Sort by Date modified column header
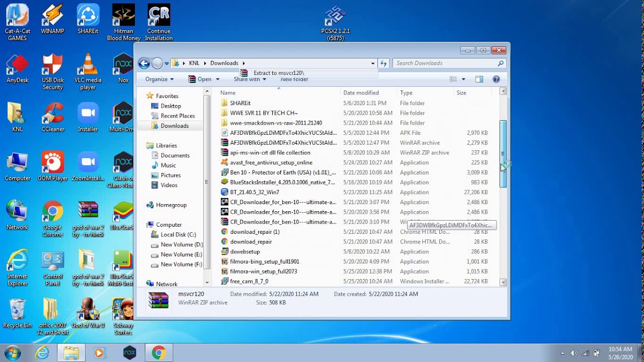The width and height of the screenshot is (644, 362). pyautogui.click(x=369, y=93)
